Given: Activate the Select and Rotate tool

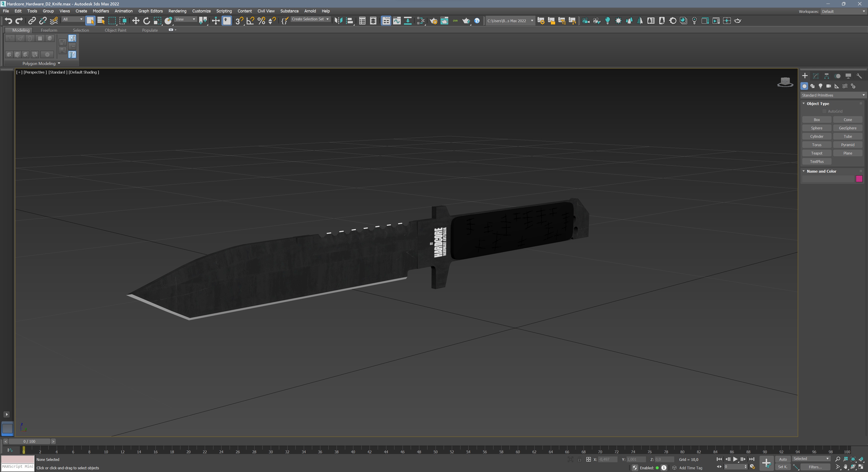Looking at the screenshot, I should [x=146, y=21].
